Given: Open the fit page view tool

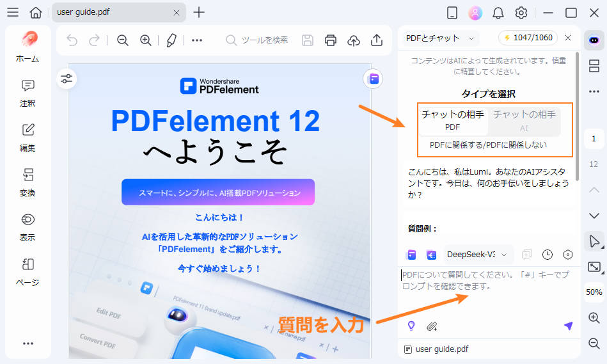Looking at the screenshot, I should [x=594, y=267].
